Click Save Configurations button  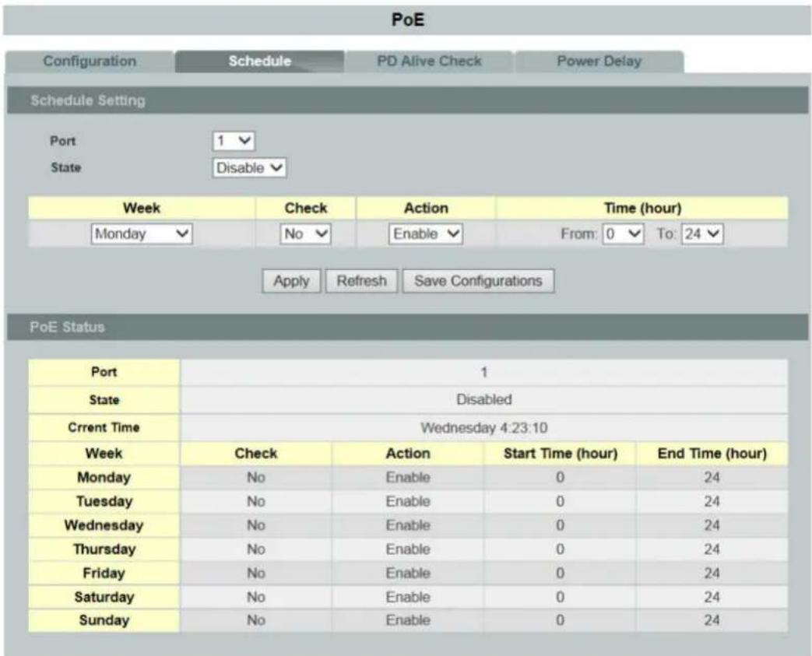pyautogui.click(x=478, y=281)
